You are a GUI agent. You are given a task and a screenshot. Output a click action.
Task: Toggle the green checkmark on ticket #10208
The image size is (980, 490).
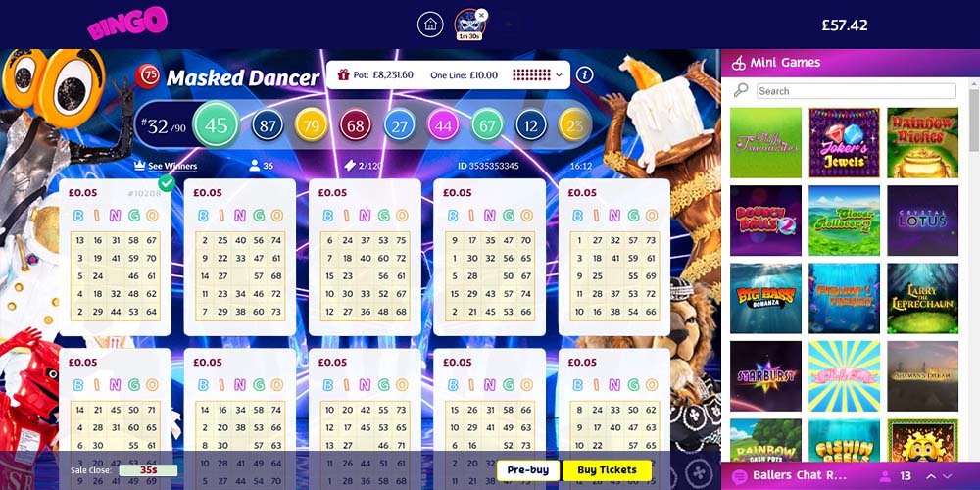(167, 183)
